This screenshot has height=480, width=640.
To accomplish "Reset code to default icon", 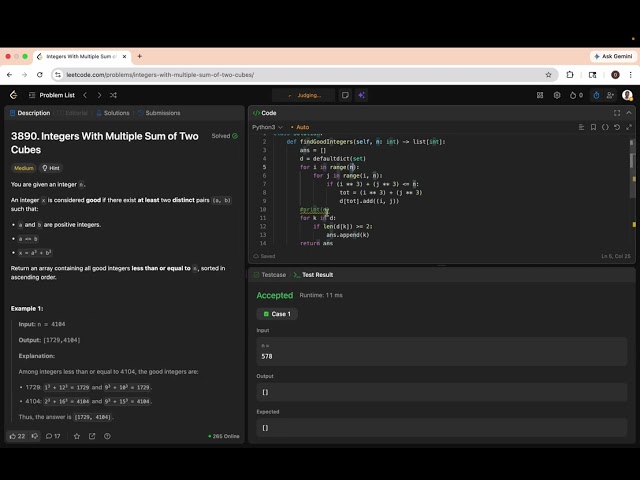I will 617,127.
